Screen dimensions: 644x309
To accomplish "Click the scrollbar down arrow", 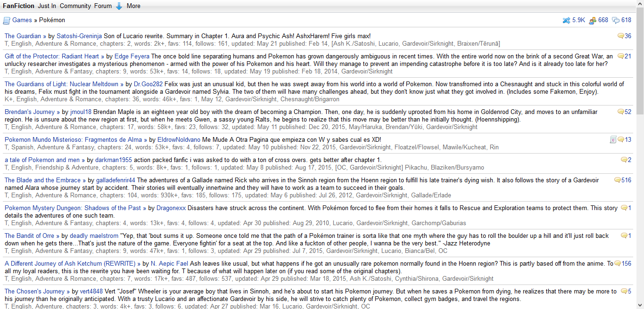I will (x=640, y=305).
